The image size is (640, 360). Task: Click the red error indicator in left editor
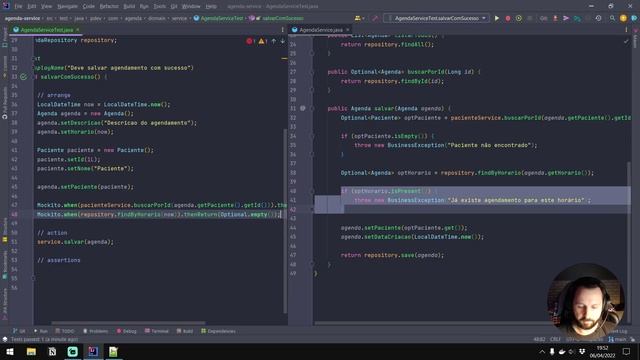(250, 41)
